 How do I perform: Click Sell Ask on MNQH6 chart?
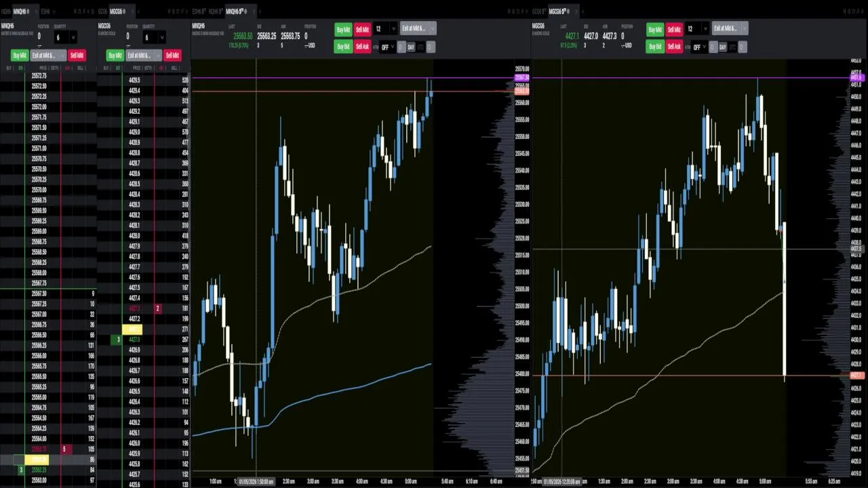coord(362,47)
